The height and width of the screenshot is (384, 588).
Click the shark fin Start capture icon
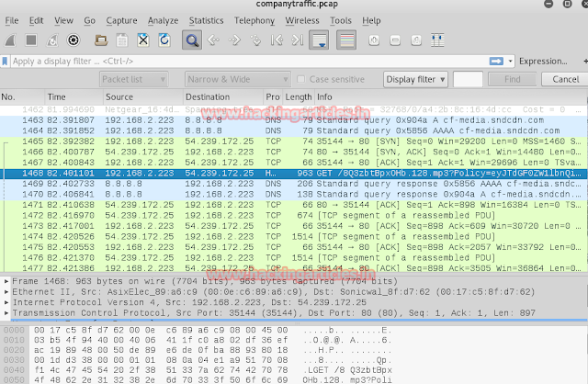[10, 40]
